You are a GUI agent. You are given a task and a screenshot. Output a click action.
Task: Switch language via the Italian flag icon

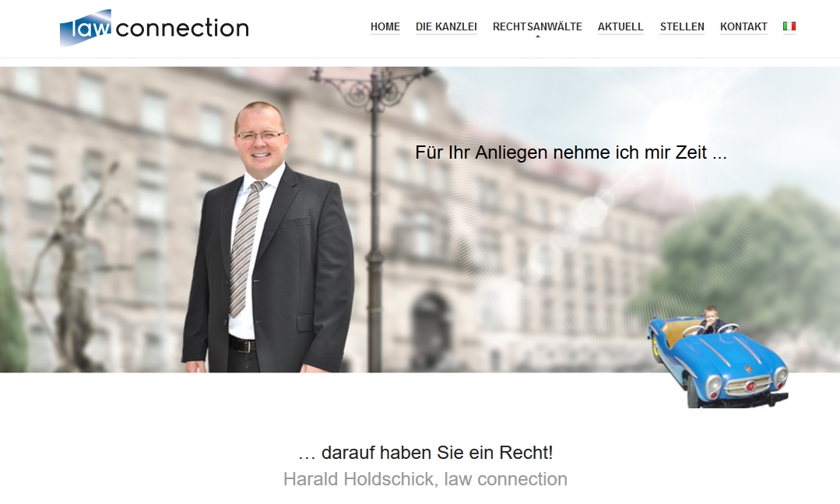pos(789,26)
